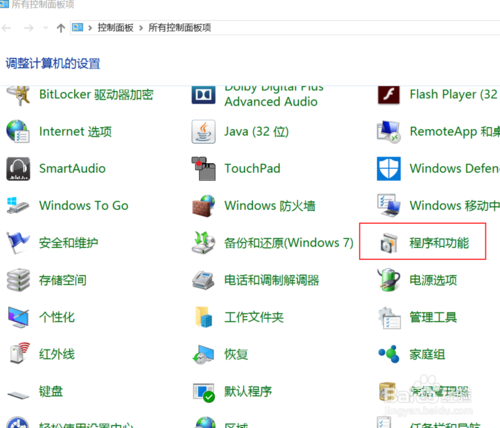
Task: Click the 控制面板 breadcrumb in address bar
Action: 116,28
